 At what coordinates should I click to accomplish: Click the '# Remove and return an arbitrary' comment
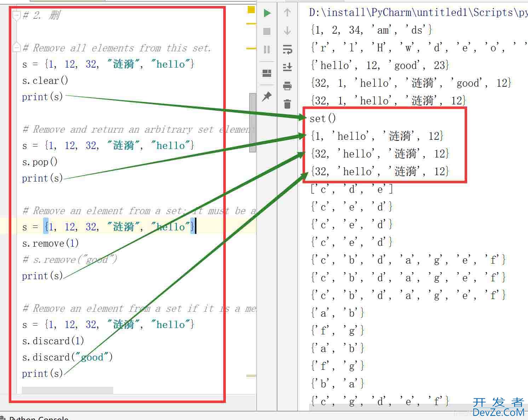click(x=138, y=130)
